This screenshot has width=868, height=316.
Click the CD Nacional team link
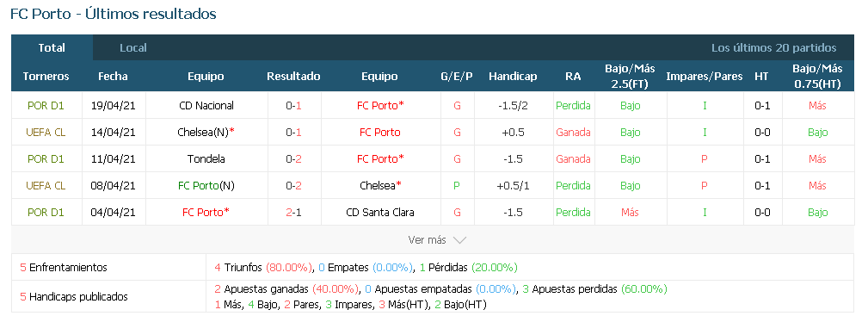pyautogui.click(x=206, y=105)
